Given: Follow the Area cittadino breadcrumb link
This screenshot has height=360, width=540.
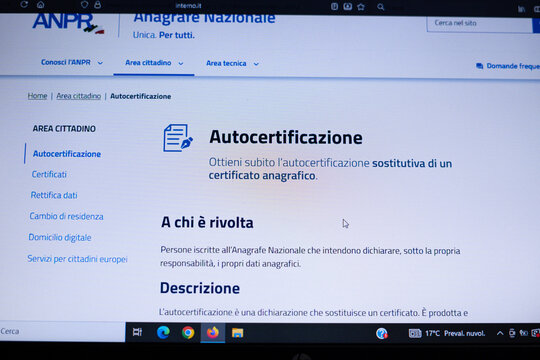Looking at the screenshot, I should point(79,96).
